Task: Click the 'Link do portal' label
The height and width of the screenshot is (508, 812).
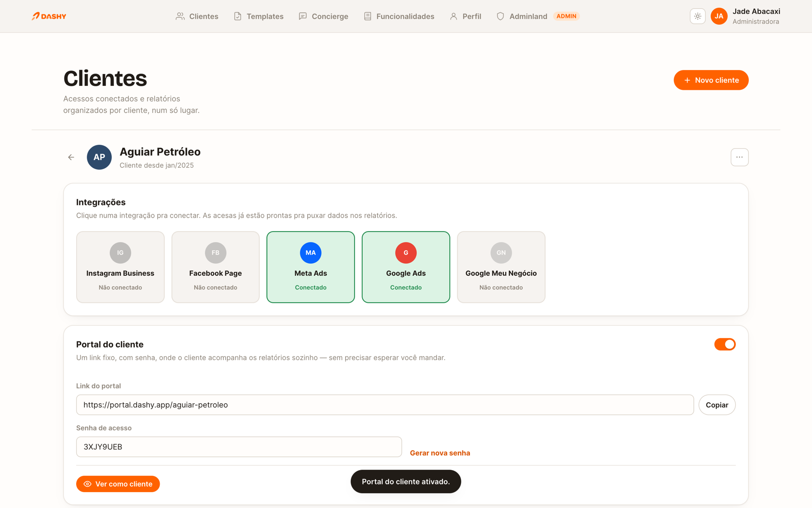Action: 98,386
